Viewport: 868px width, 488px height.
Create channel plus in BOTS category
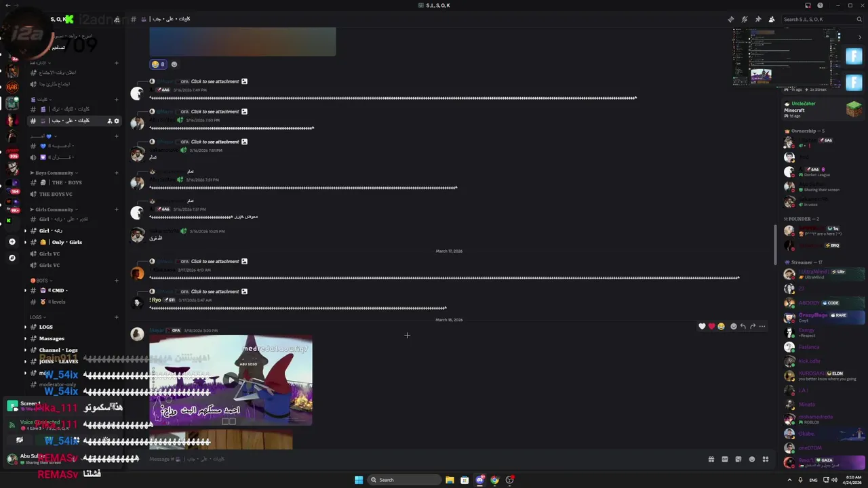pyautogui.click(x=117, y=281)
